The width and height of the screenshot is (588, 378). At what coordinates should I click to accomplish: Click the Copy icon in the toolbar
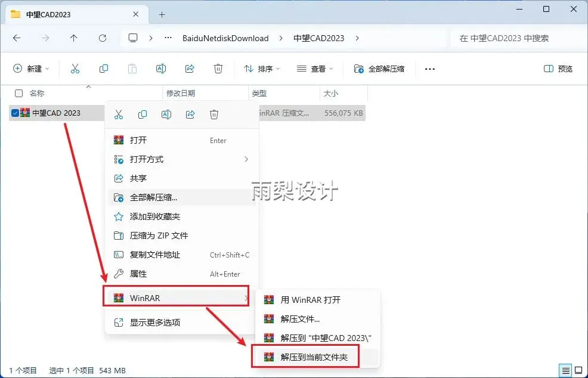104,69
